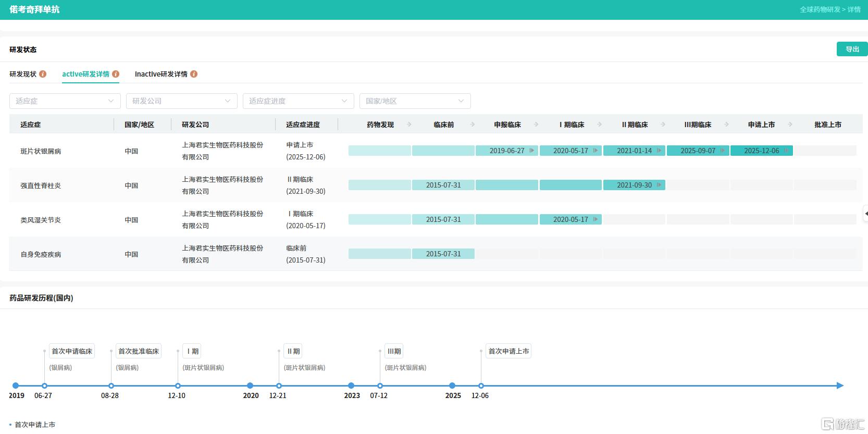Screen dimensions: 868x434
Task: Click the 2019 year marker on the timeline
Action: click(x=16, y=386)
